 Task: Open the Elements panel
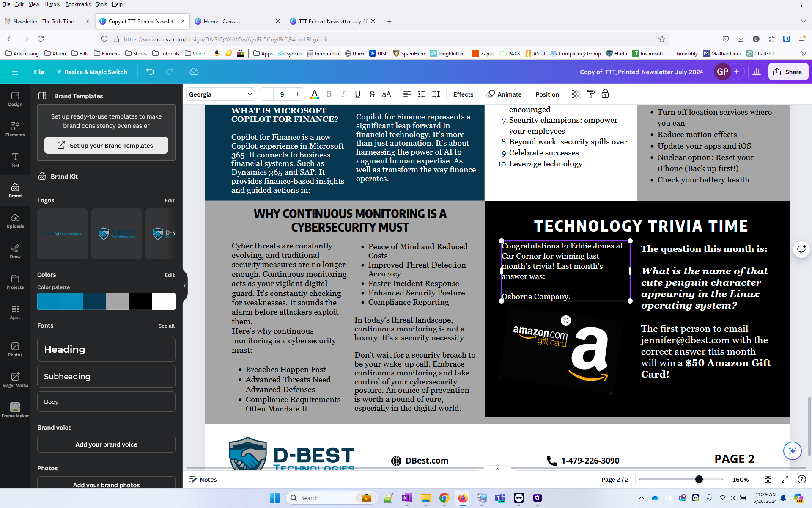(15, 129)
